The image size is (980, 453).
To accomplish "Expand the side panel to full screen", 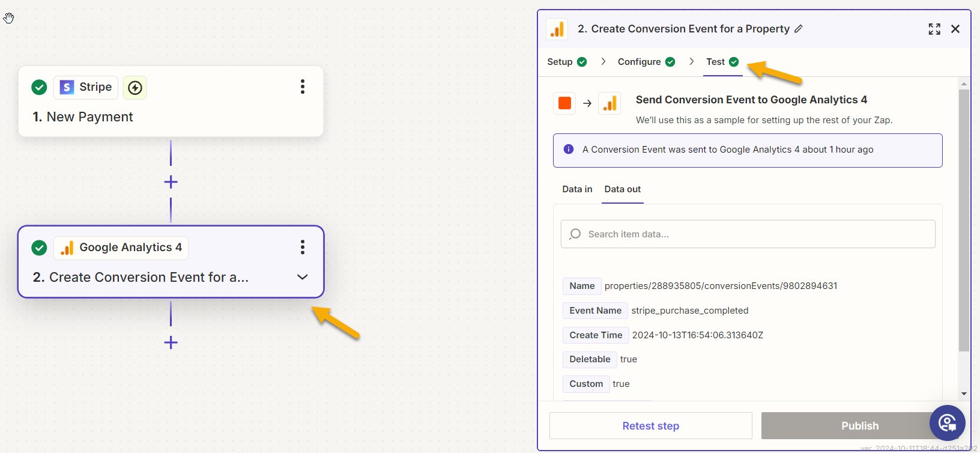I will [934, 29].
